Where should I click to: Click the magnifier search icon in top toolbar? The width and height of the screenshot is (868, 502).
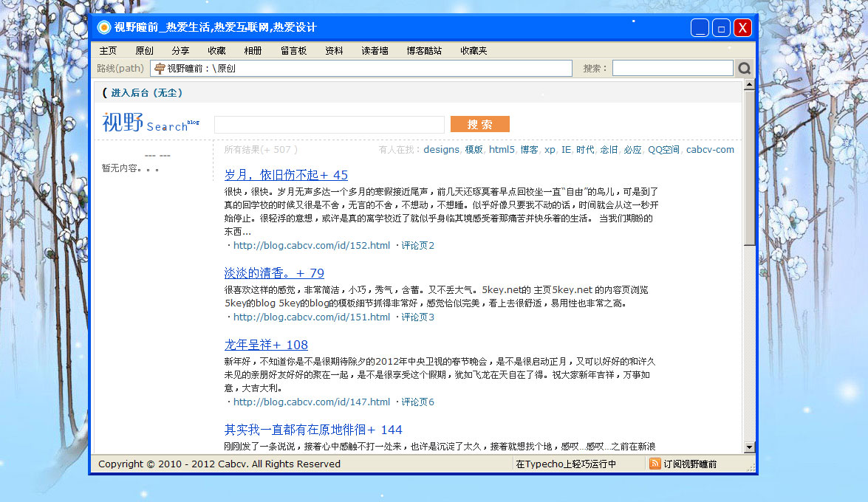coord(744,67)
